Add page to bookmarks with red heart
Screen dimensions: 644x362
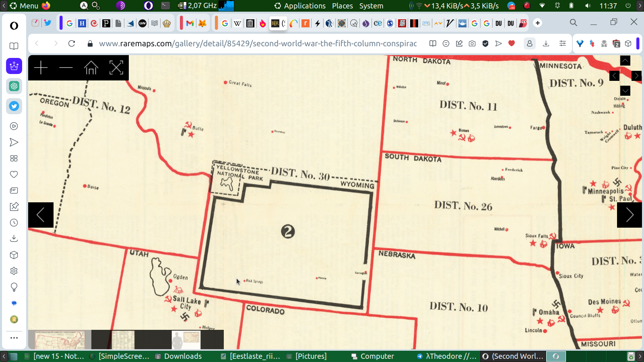pyautogui.click(x=512, y=43)
